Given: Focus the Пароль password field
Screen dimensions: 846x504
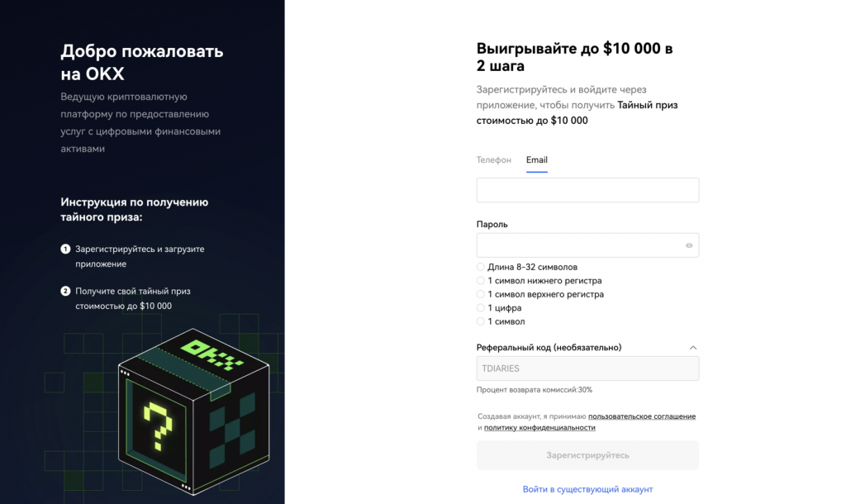Looking at the screenshot, I should pos(580,245).
